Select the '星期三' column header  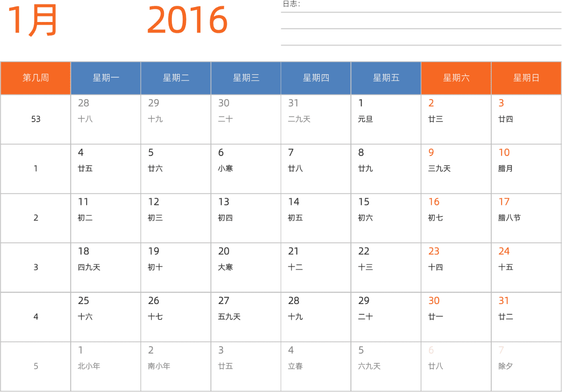coord(246,78)
